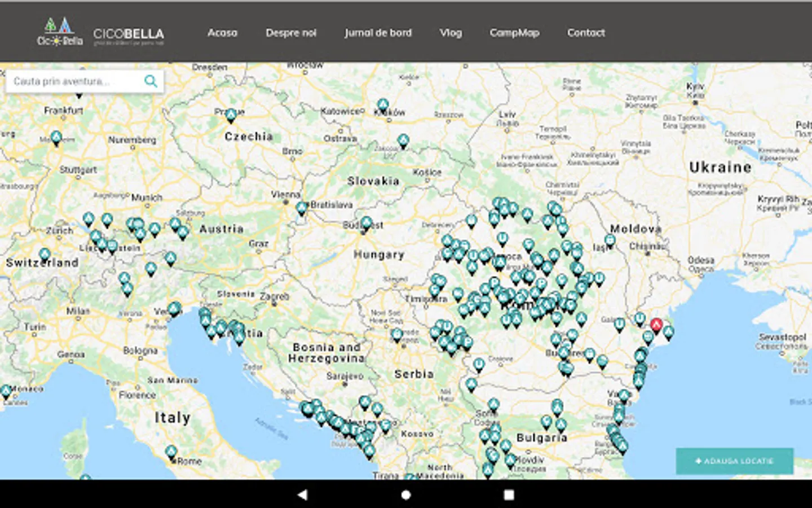Click the Slovakia label on the map
Screen dimensions: 812x508
click(373, 181)
